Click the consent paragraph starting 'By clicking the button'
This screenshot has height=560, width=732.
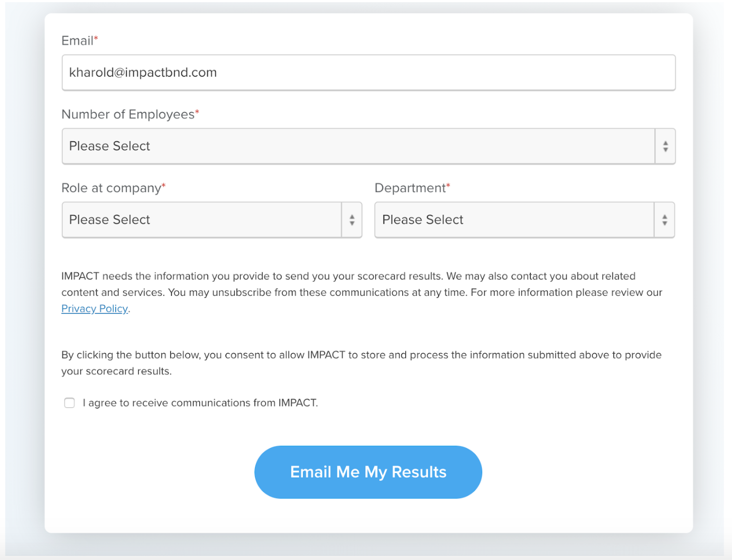coord(361,363)
